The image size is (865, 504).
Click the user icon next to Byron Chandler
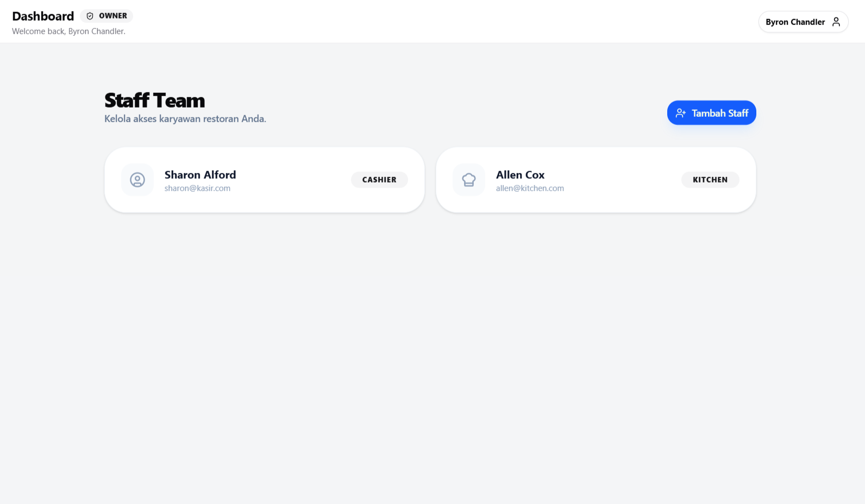836,22
